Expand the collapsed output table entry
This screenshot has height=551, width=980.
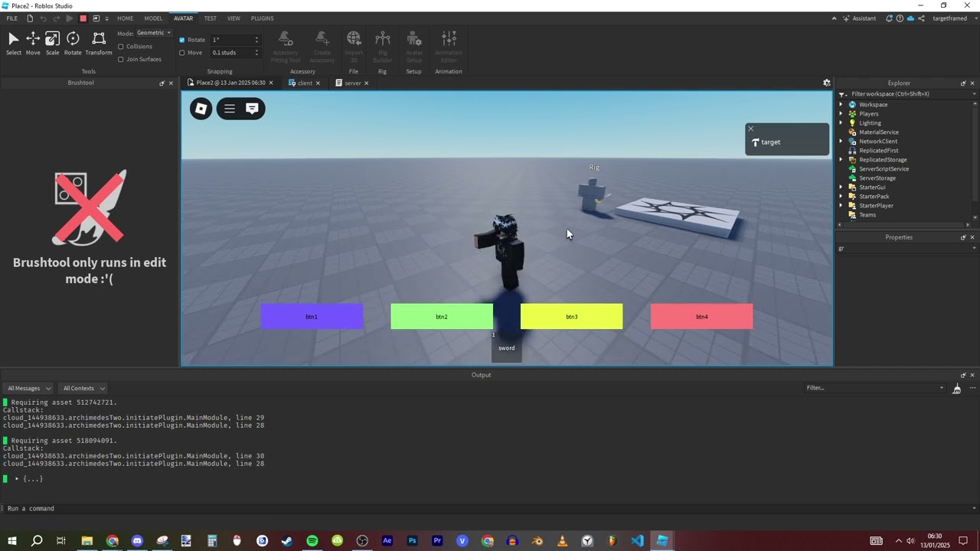pyautogui.click(x=17, y=479)
